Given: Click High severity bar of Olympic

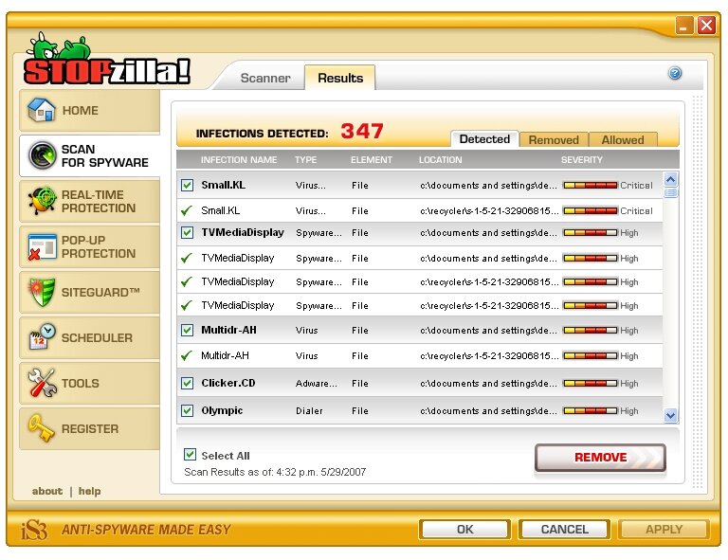Looking at the screenshot, I should (x=591, y=410).
